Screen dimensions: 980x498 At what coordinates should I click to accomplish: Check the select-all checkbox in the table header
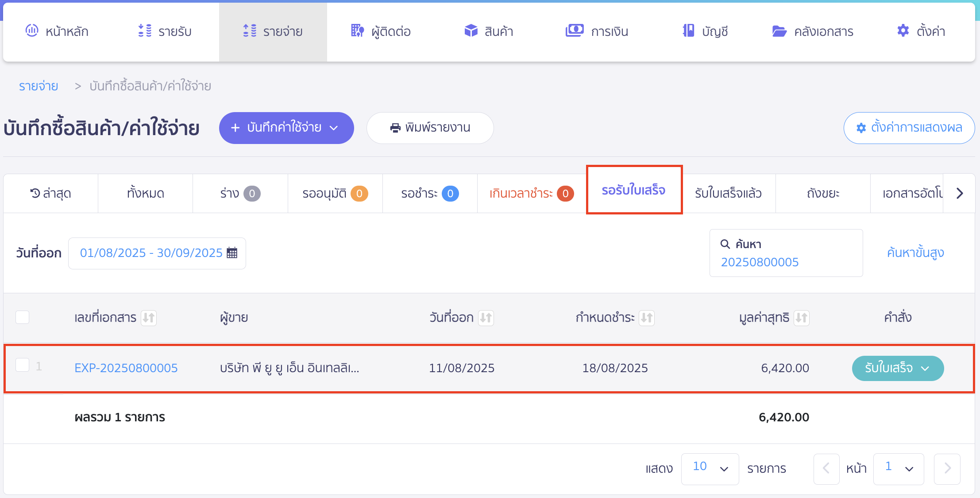coord(22,317)
